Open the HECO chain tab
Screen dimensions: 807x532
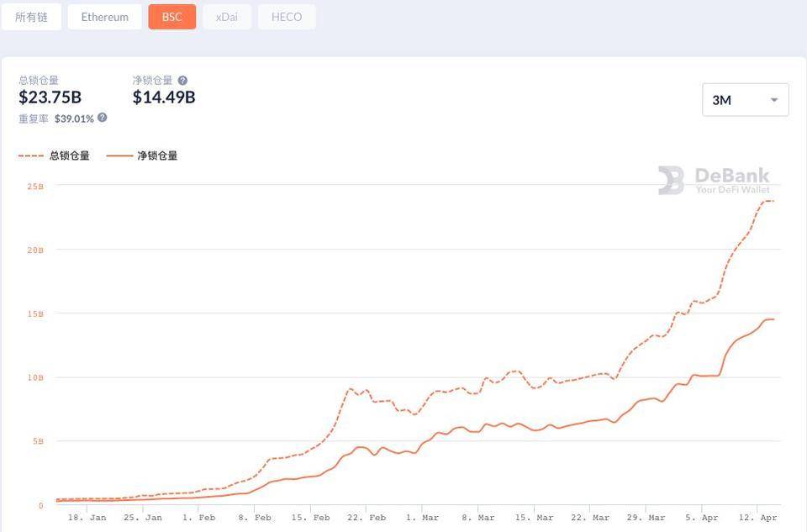pos(287,17)
